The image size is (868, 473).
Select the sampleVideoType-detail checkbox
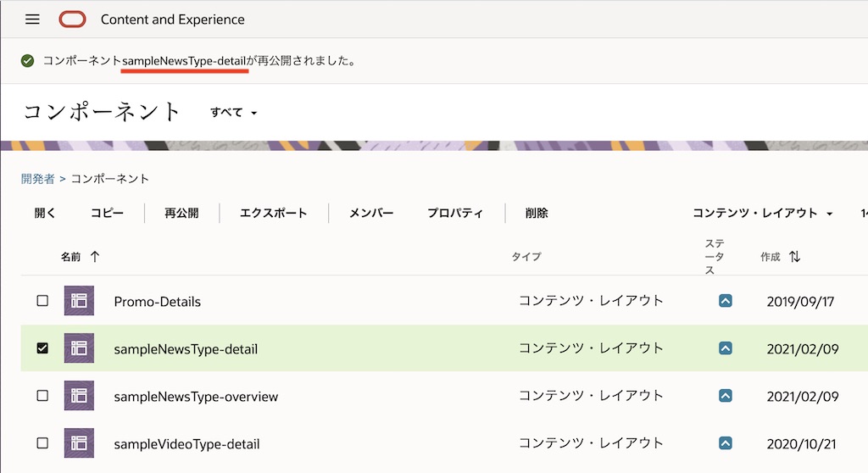tap(42, 443)
